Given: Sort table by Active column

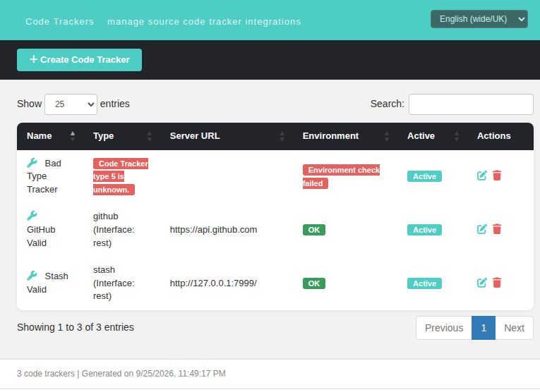Looking at the screenshot, I should (x=433, y=136).
